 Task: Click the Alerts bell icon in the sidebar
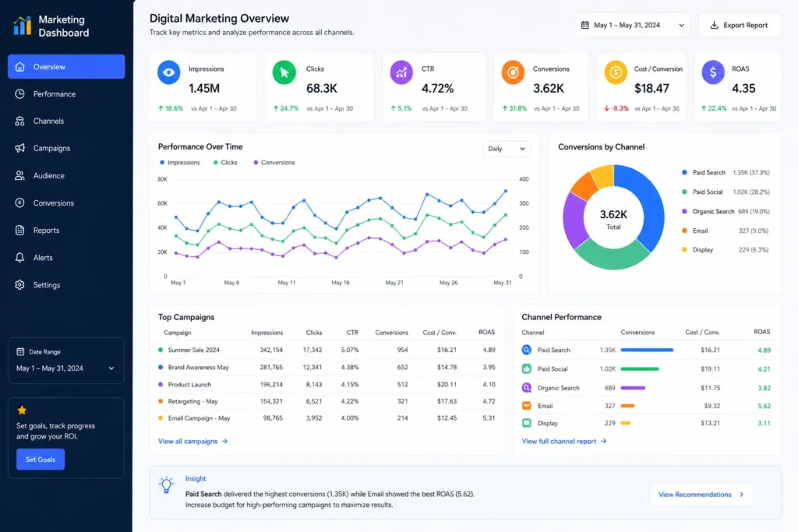pos(19,257)
